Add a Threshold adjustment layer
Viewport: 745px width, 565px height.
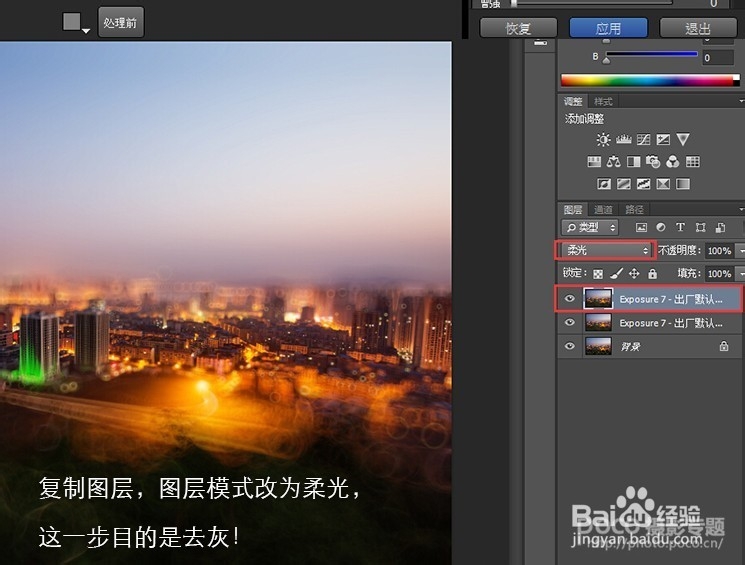643,184
